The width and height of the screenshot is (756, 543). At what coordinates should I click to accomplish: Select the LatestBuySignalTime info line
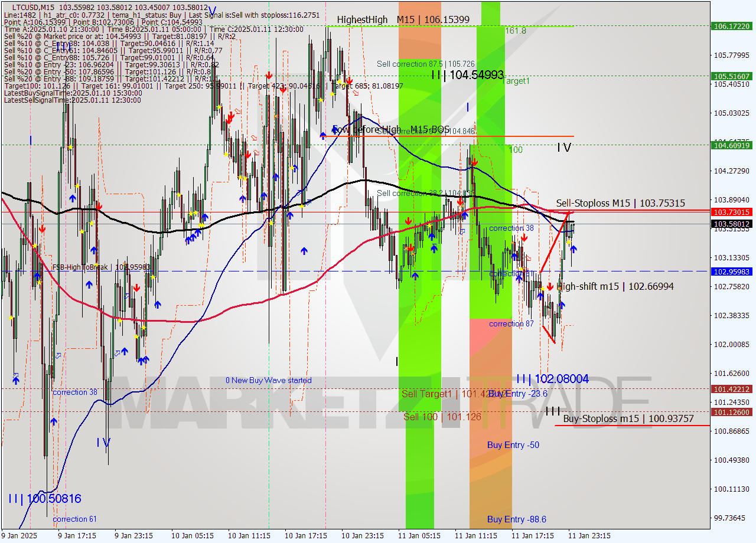pyautogui.click(x=73, y=93)
